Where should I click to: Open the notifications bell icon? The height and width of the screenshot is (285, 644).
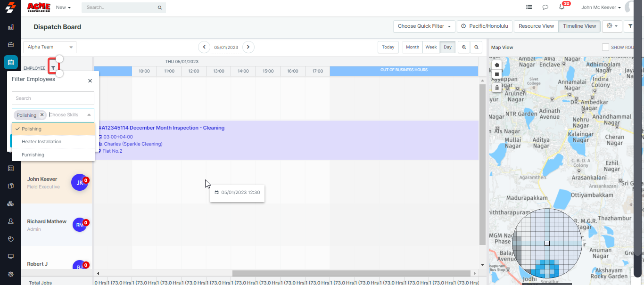coord(561,7)
